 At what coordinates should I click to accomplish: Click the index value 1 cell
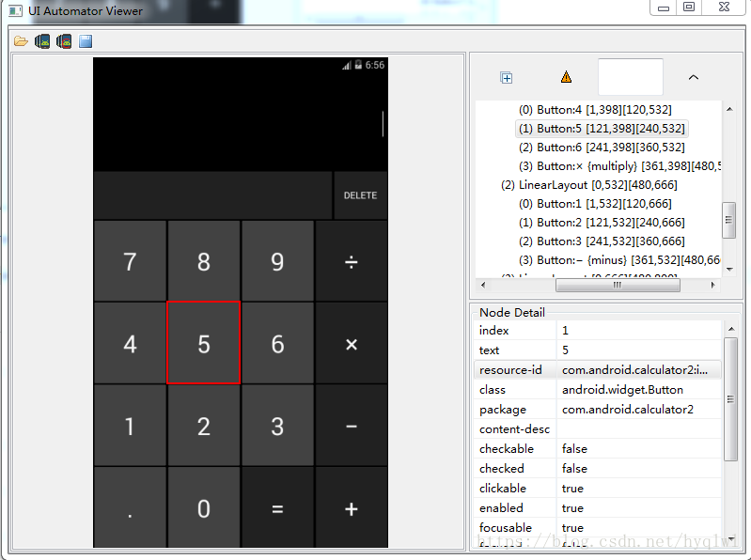(639, 330)
